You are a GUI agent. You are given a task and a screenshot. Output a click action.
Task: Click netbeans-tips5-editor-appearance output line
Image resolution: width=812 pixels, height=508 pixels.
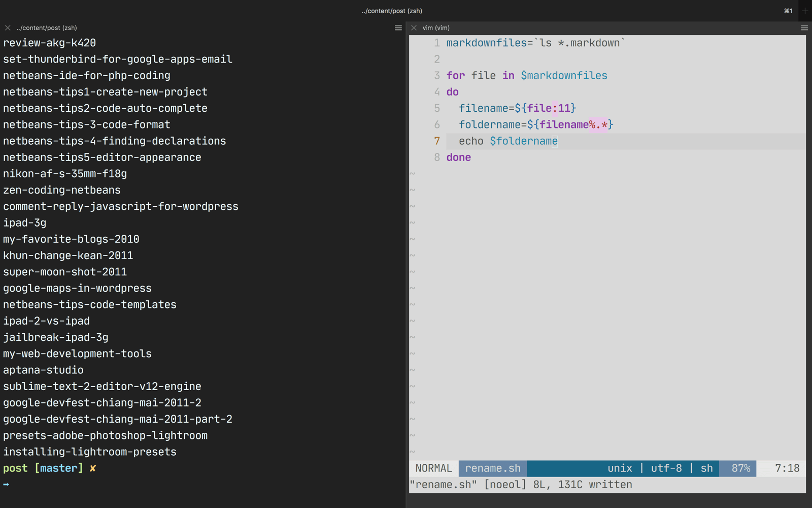pos(102,157)
